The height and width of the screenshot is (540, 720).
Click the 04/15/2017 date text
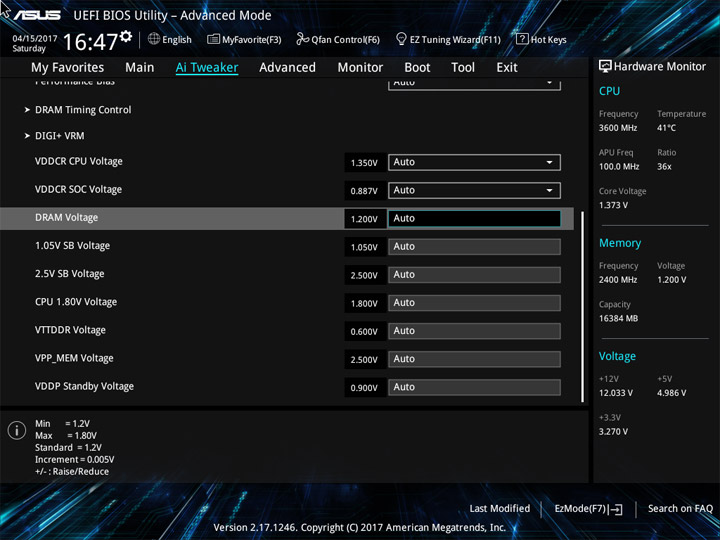pos(35,39)
